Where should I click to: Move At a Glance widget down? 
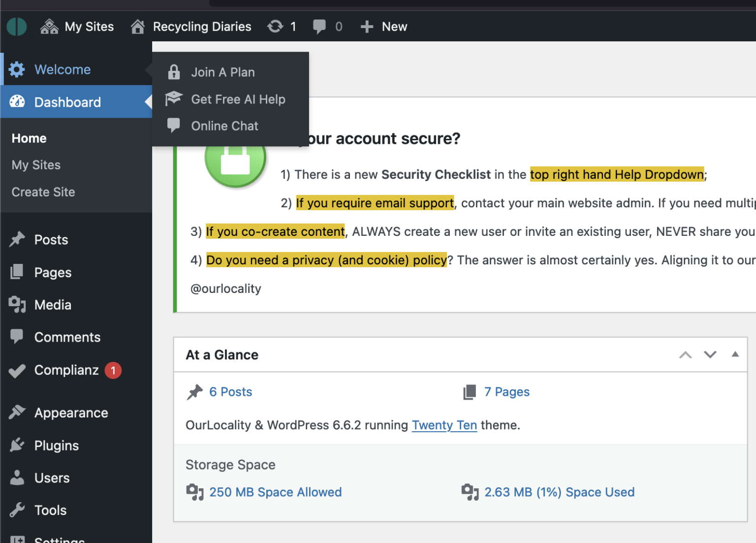(710, 355)
